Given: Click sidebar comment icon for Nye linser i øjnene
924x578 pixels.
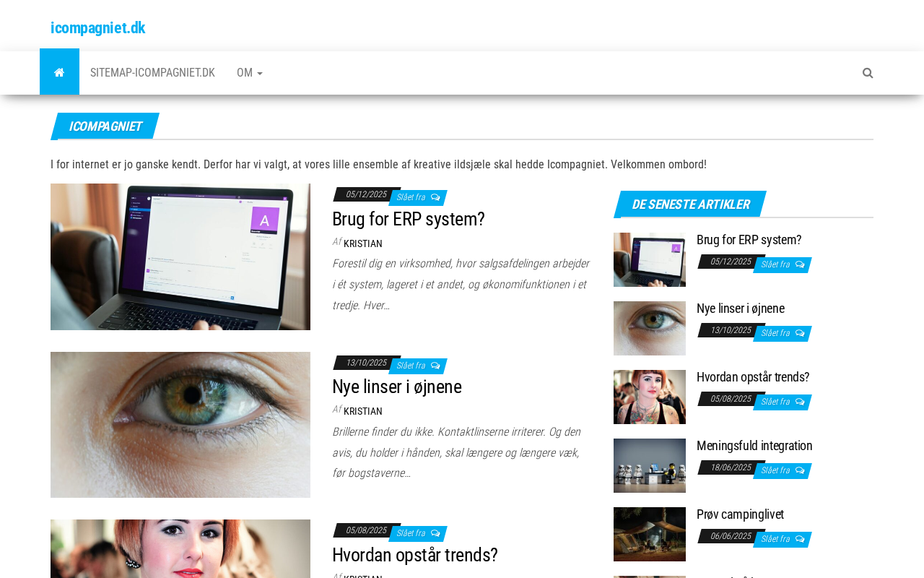Looking at the screenshot, I should click(800, 333).
